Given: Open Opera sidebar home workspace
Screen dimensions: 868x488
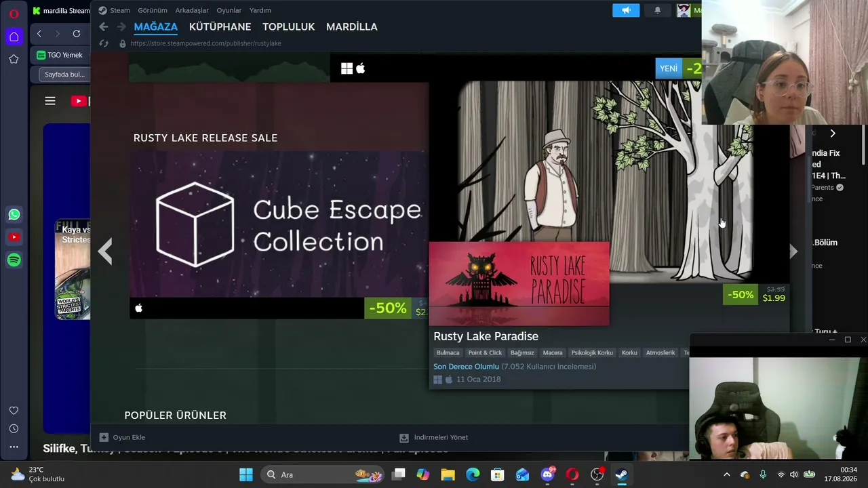Looking at the screenshot, I should [x=14, y=37].
